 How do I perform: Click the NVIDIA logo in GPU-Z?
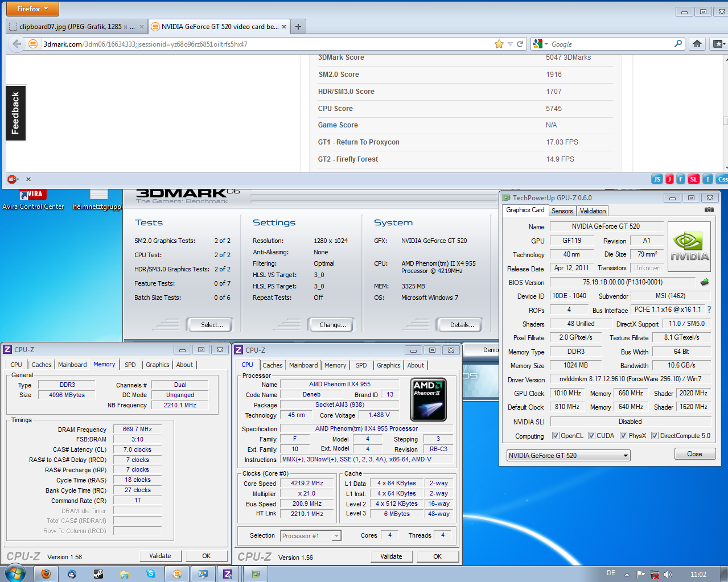(x=689, y=246)
